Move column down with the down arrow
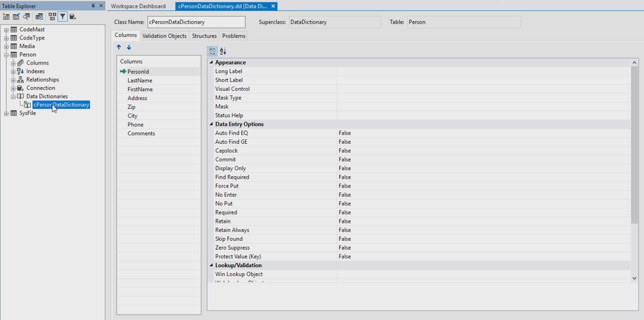This screenshot has height=320, width=644. (129, 47)
